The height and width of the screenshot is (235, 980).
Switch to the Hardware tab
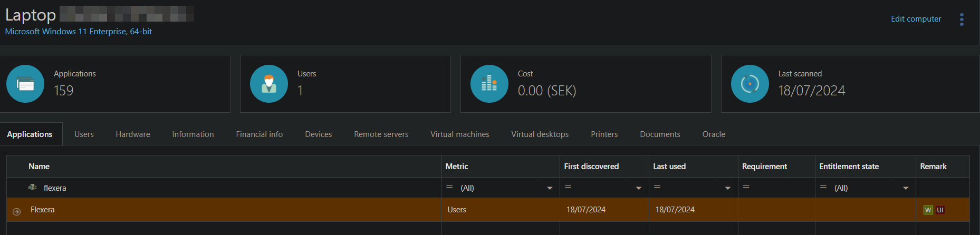[x=133, y=134]
